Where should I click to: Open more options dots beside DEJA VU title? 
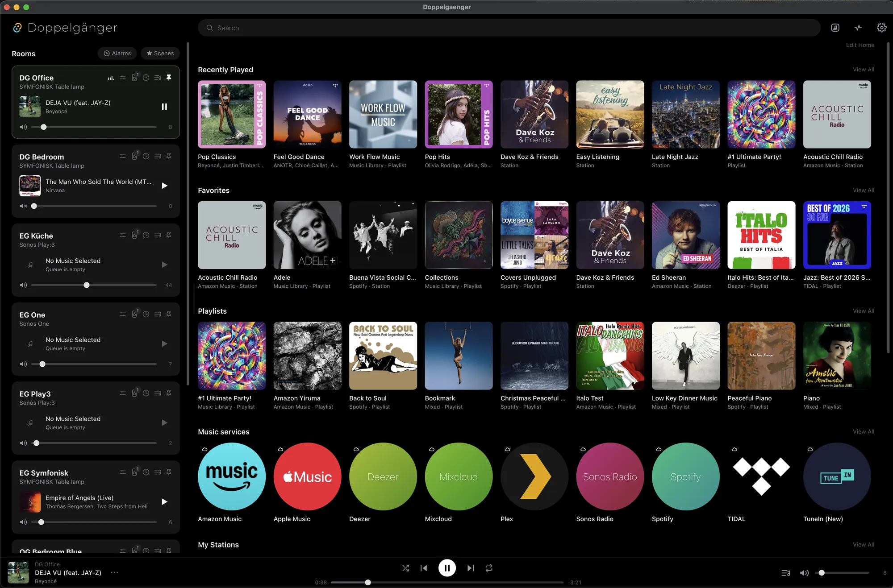click(114, 572)
